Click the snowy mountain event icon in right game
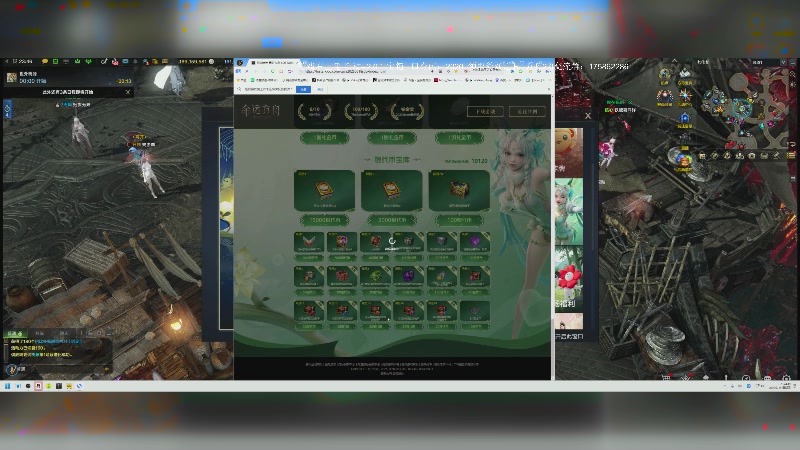The image size is (800, 450). tap(684, 75)
